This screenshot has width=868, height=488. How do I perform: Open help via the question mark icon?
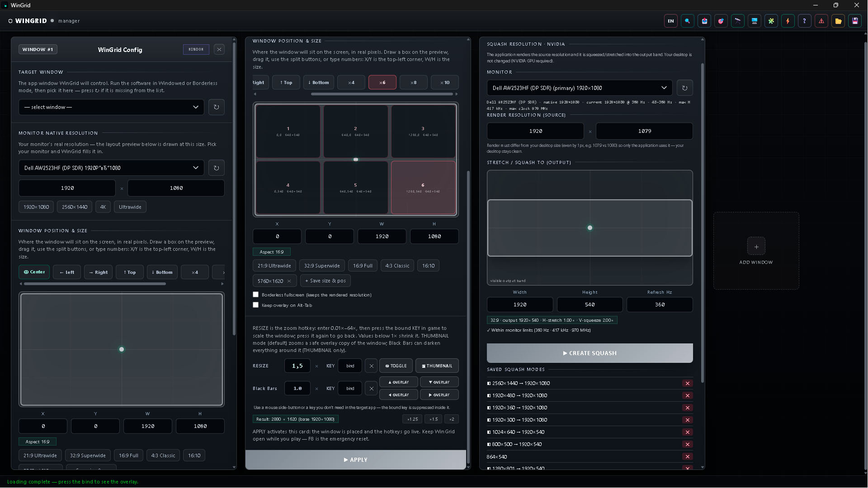click(x=804, y=21)
